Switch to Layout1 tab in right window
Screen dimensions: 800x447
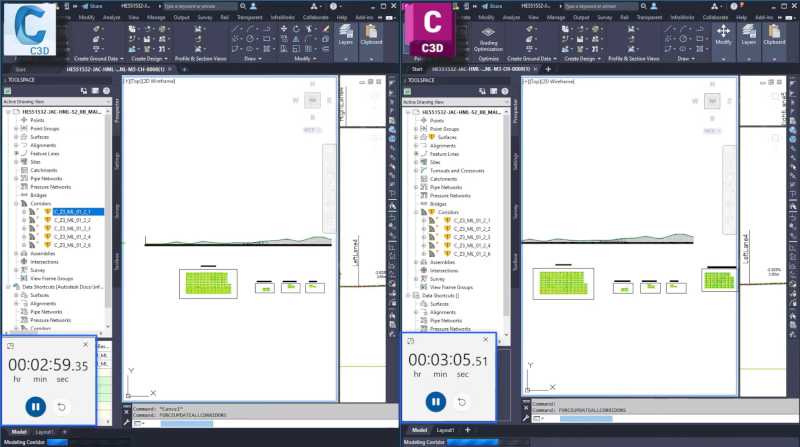coord(445,430)
